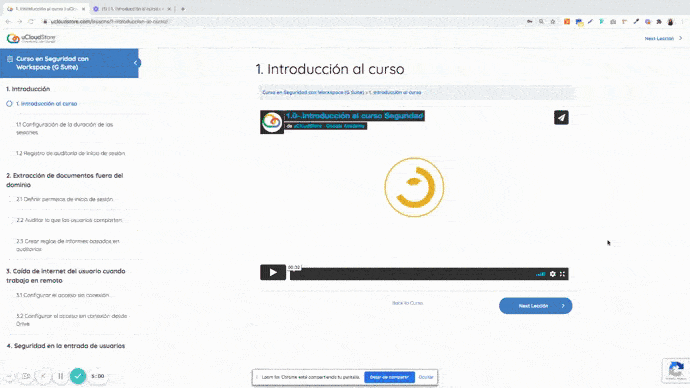Open saved passwords key icon

pos(530,22)
